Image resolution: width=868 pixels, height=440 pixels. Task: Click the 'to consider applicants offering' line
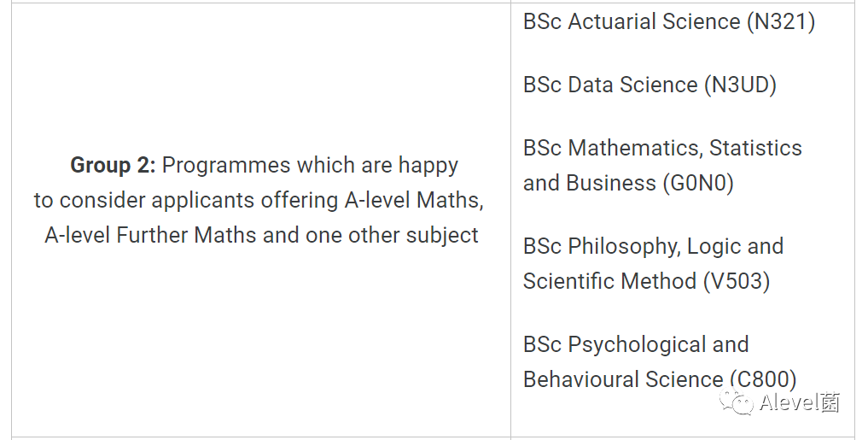tap(186, 200)
